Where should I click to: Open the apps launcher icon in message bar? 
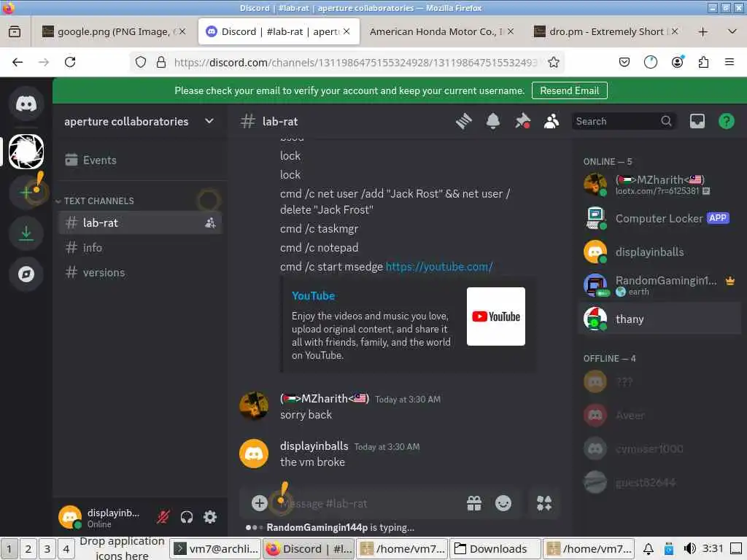click(544, 503)
